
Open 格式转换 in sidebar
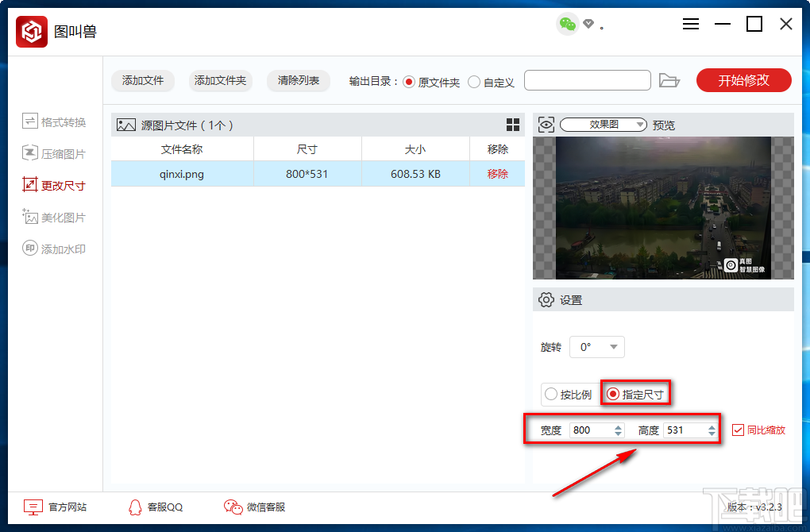tap(54, 122)
